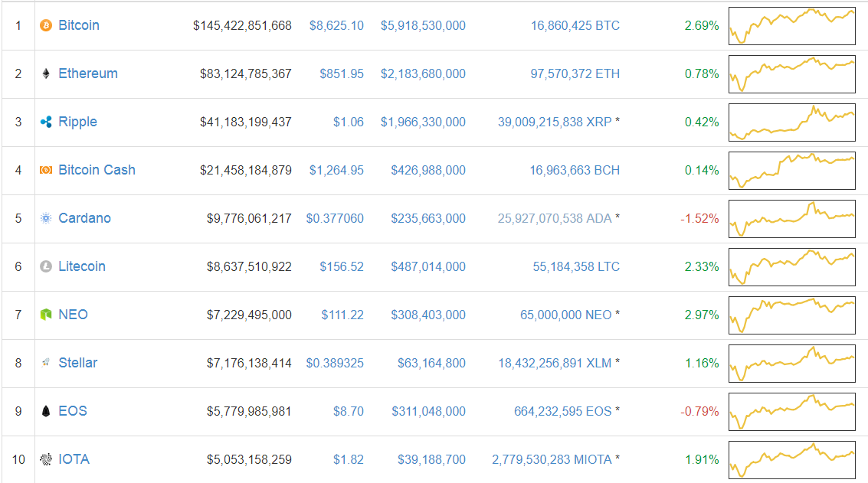The width and height of the screenshot is (868, 483).
Task: Click the Ethereum diamond logo icon
Action: [x=46, y=73]
